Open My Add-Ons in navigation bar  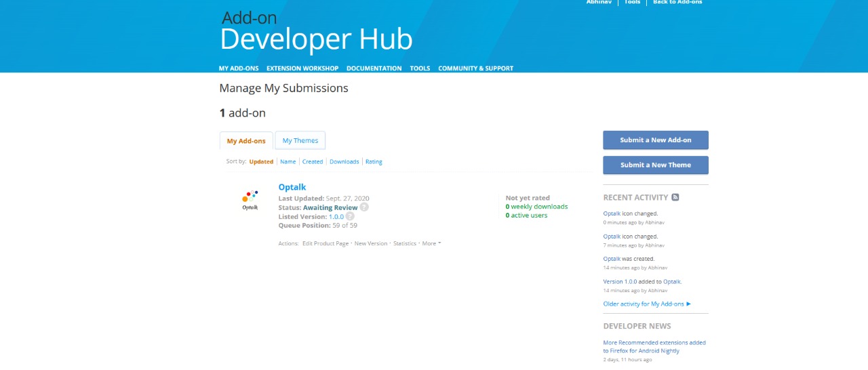(239, 68)
